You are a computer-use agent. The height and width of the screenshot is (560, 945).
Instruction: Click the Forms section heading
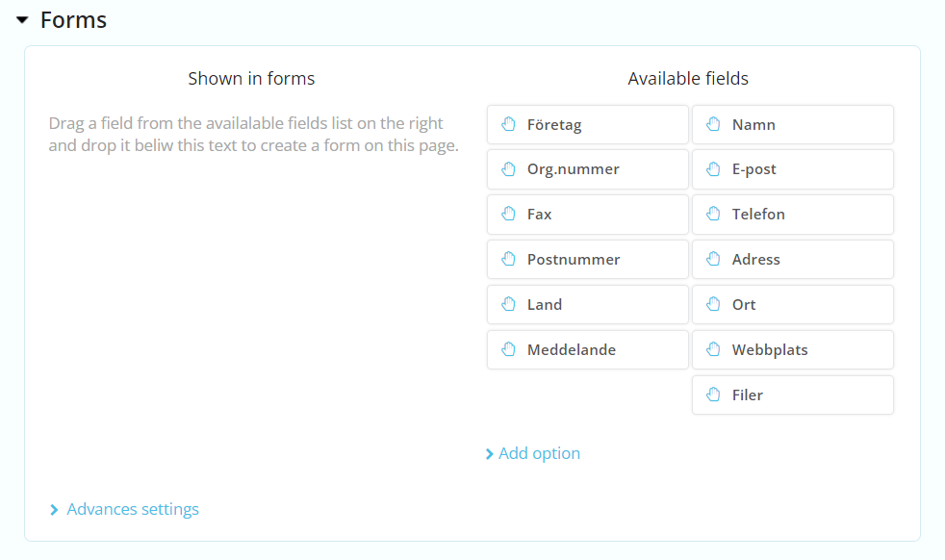coord(73,20)
